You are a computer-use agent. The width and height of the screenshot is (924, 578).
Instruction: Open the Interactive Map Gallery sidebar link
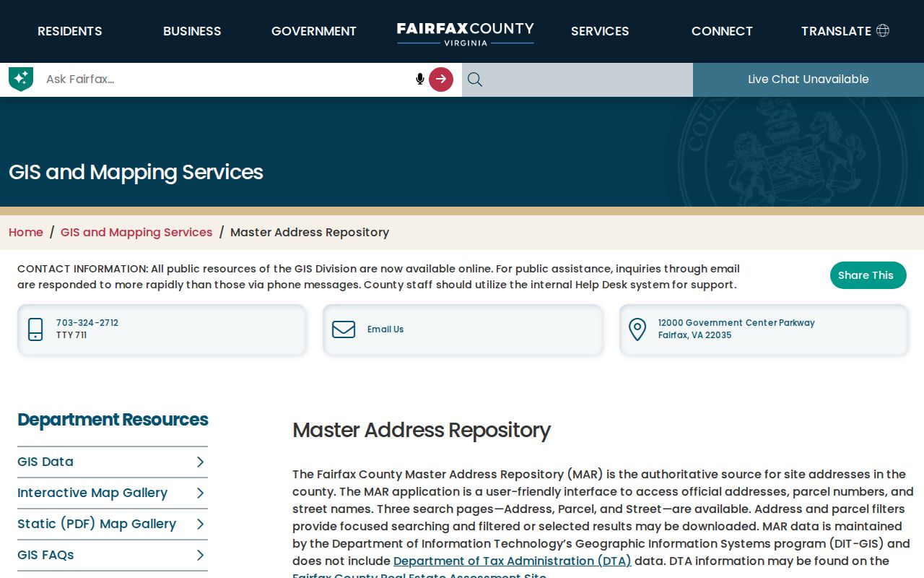92,493
